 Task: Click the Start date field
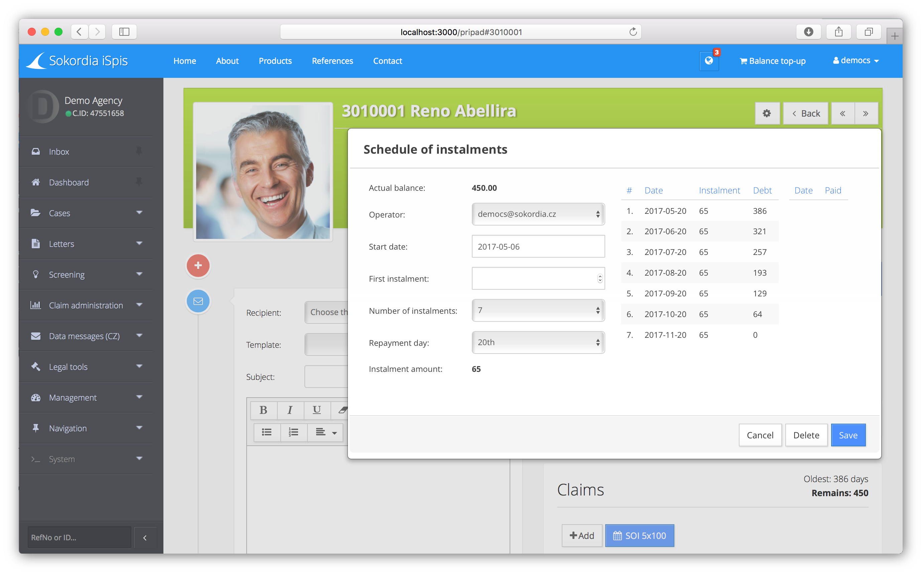[538, 247]
